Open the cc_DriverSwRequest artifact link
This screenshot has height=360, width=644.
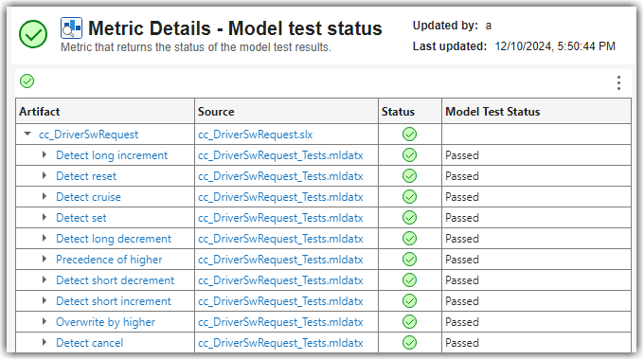(88, 135)
